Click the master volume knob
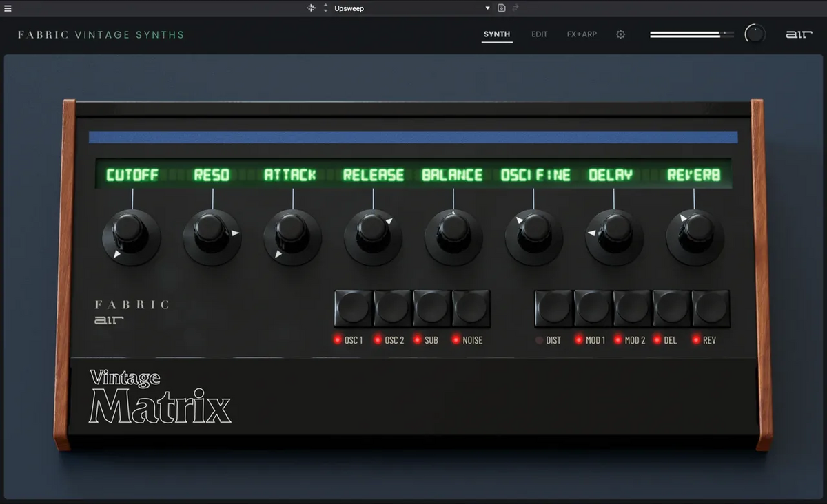The width and height of the screenshot is (827, 504). tap(755, 34)
